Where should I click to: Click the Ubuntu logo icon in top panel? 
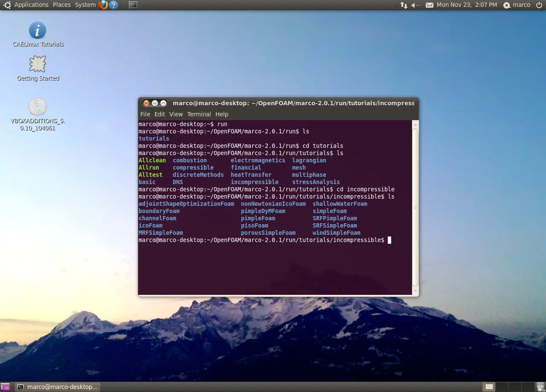pyautogui.click(x=7, y=5)
